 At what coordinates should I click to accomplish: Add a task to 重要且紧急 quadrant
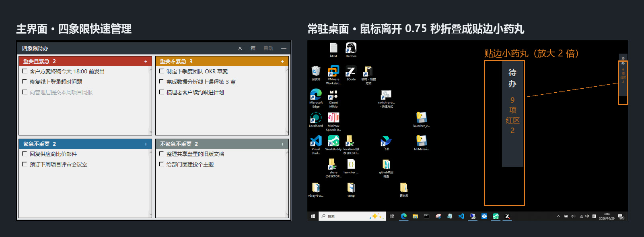click(x=146, y=62)
